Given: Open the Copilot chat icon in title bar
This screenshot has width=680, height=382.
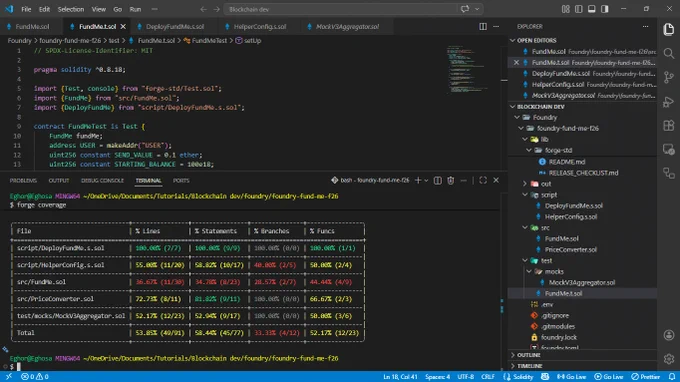Looking at the screenshot, I should [x=465, y=9].
